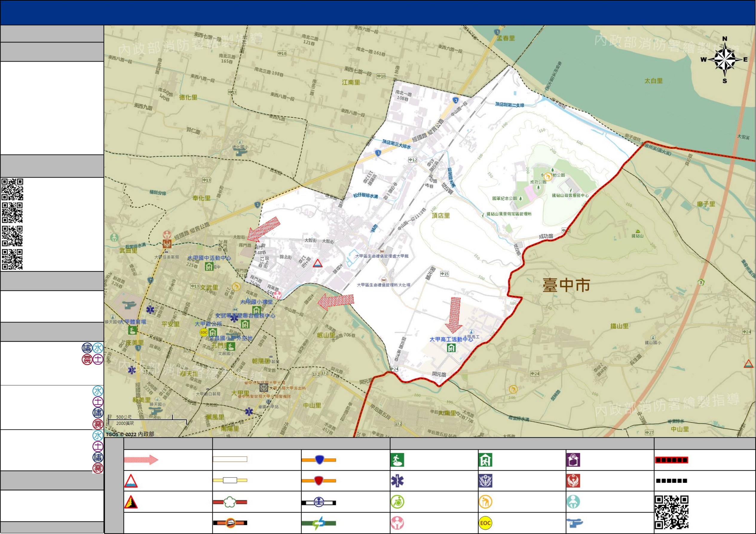Click the outdoor evacuation icon at 文昌國小戶外空地

(x=231, y=347)
